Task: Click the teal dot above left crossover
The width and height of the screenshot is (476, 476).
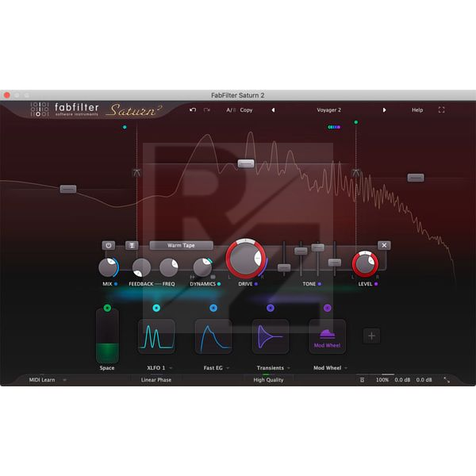Action: [125, 127]
